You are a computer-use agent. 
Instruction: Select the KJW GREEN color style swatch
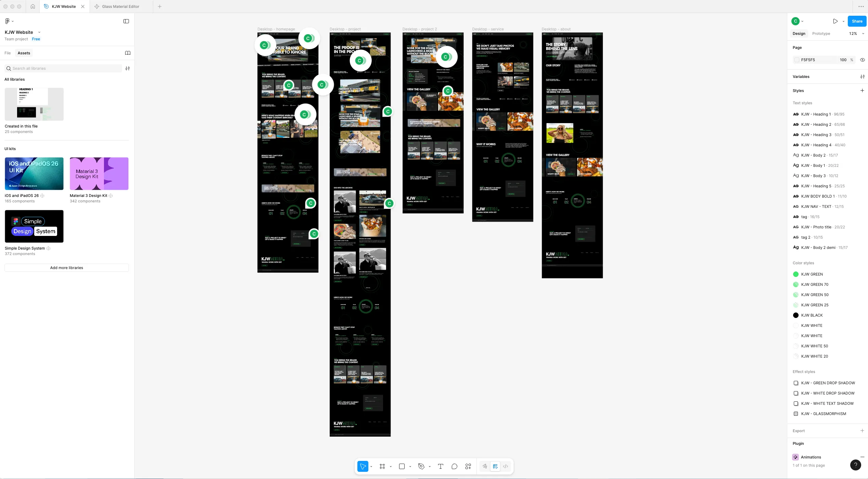coord(796,274)
